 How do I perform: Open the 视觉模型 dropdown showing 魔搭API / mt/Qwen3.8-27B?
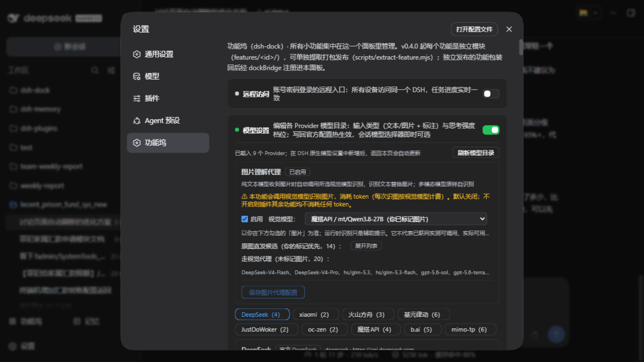396,219
